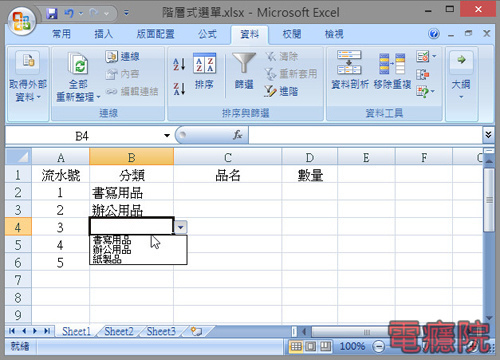Screen dimensions: 500x360
Task: Open 取得外部資料 menu
Action: click(27, 77)
